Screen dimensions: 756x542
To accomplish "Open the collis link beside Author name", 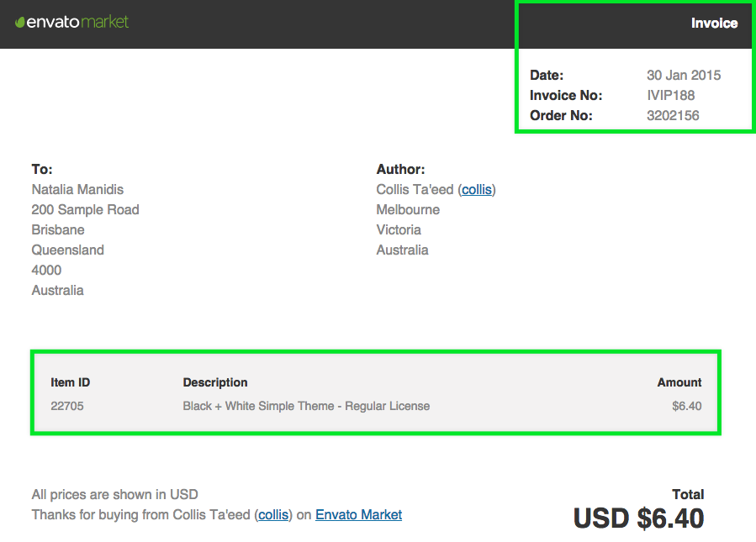I will (477, 190).
